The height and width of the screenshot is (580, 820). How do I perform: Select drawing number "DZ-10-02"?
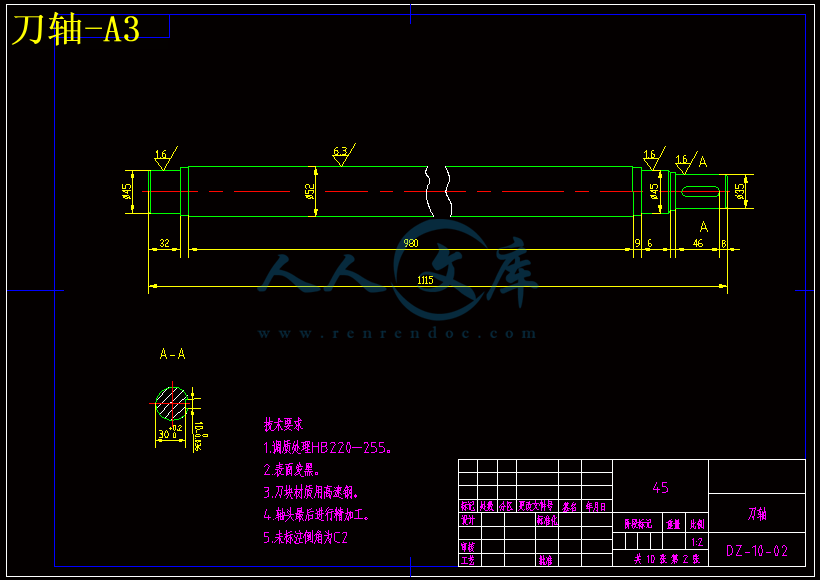(x=757, y=551)
